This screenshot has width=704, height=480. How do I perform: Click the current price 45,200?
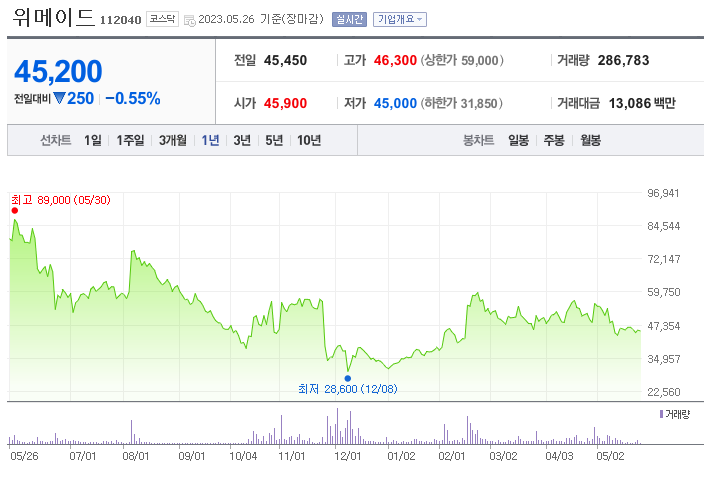[x=58, y=71]
